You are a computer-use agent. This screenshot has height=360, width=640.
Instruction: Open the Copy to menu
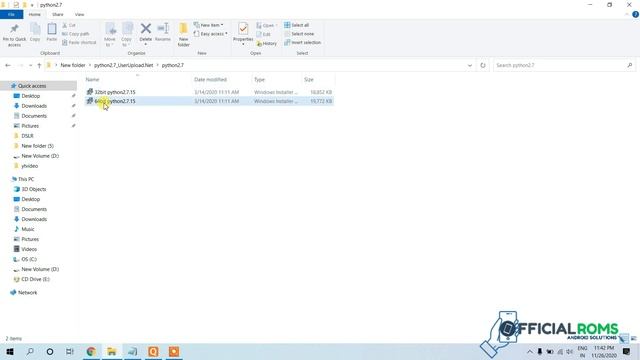(127, 34)
